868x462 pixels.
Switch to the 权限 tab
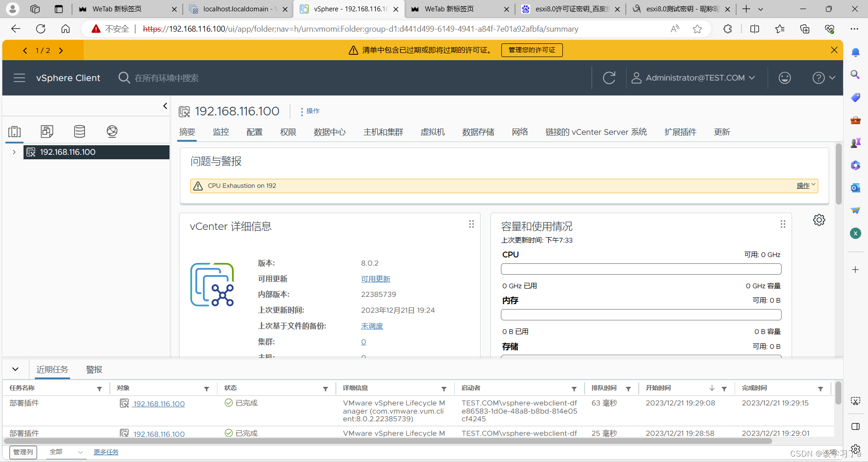288,132
